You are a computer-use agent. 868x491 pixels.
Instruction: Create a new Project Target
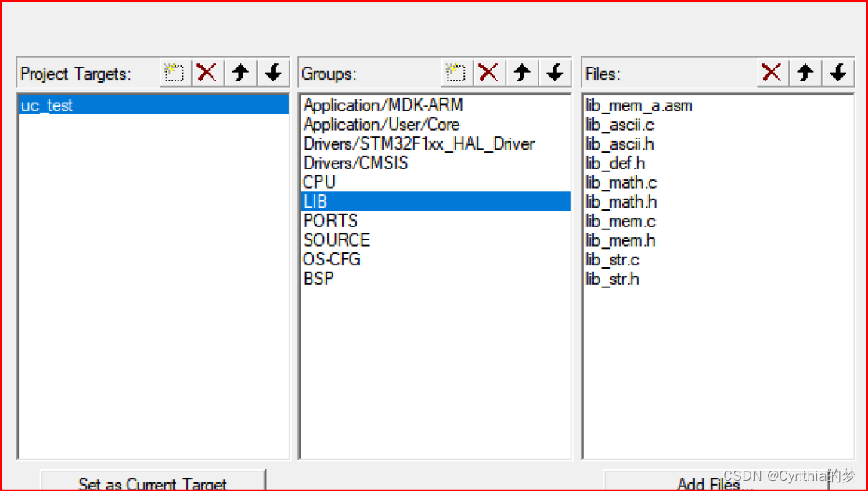tap(174, 73)
